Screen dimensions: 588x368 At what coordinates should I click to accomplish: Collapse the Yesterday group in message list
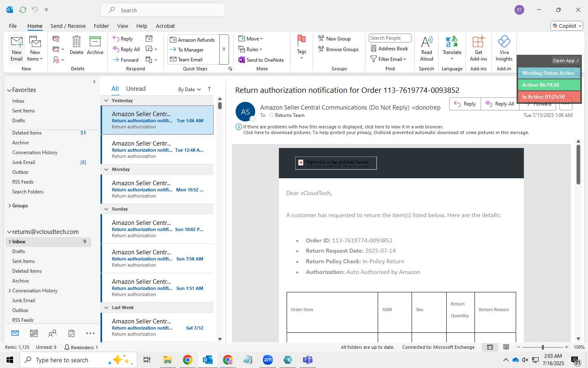106,101
